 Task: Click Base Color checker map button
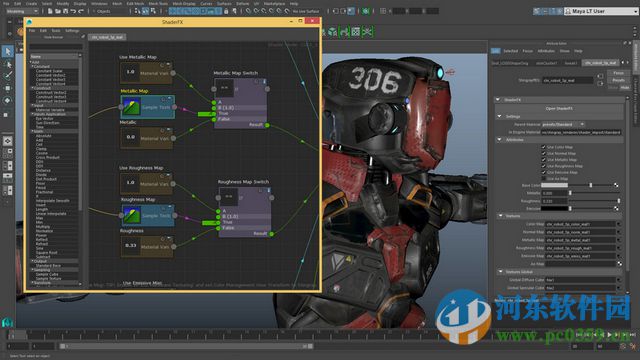[616, 185]
